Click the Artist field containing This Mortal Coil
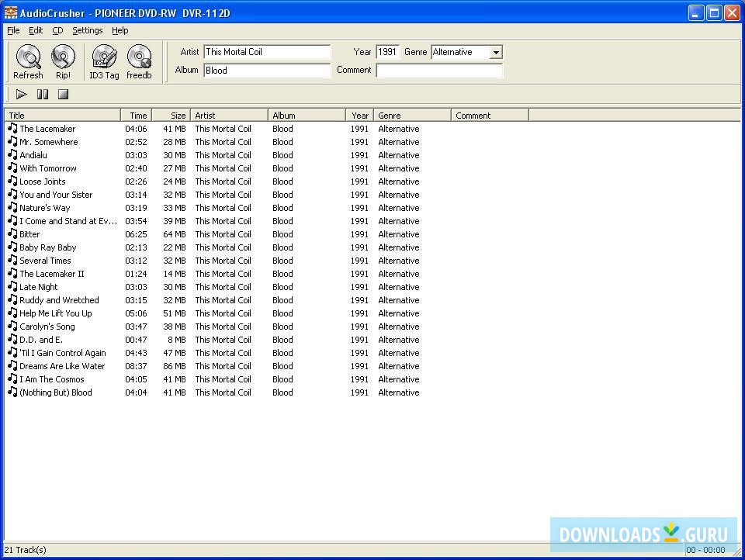Viewport: 745px width, 560px height. tap(266, 52)
